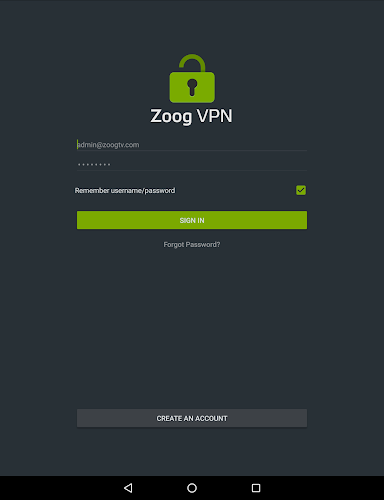Click the Zoog VPN title text
The image size is (384, 500).
click(191, 116)
